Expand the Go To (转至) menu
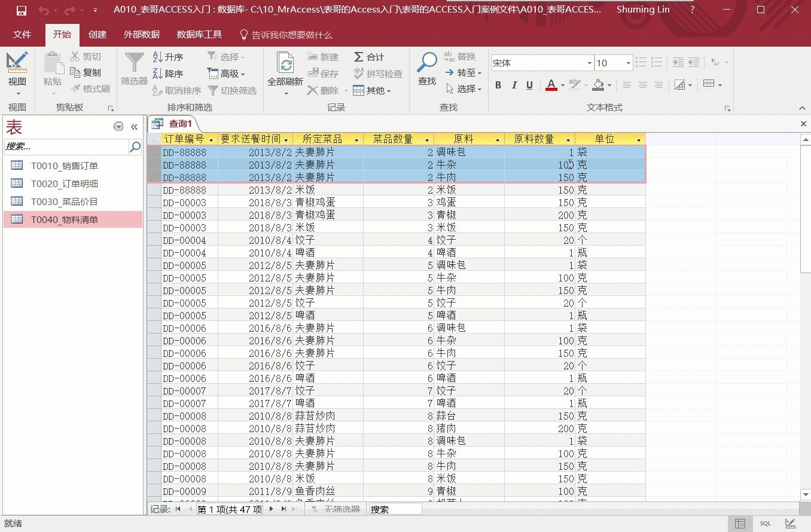Screen dimensions: 811x532 point(464,72)
